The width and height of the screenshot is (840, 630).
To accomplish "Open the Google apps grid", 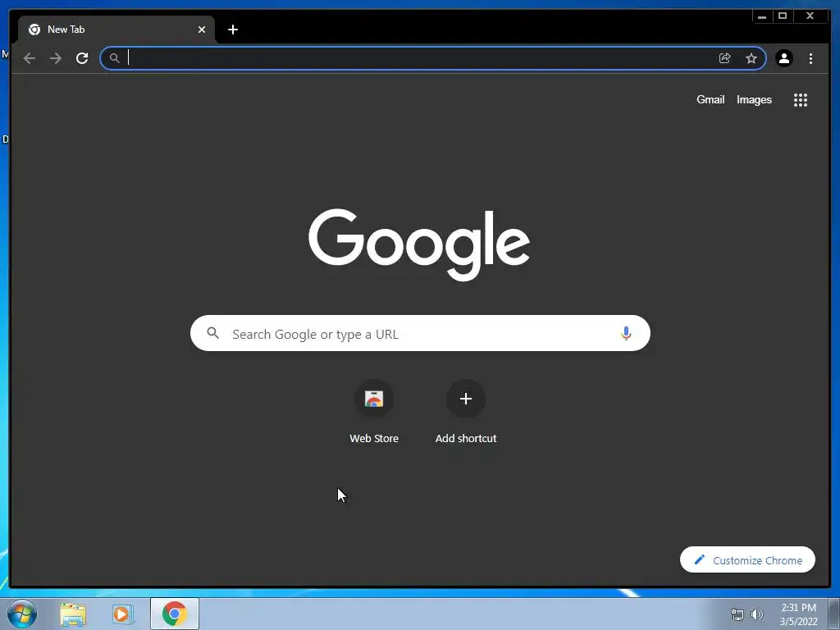I will [801, 99].
